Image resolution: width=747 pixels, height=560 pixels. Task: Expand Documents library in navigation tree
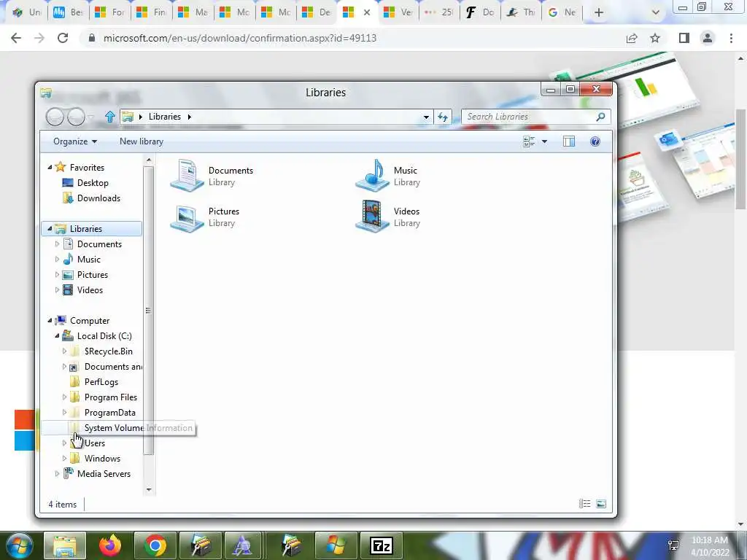pos(57,244)
